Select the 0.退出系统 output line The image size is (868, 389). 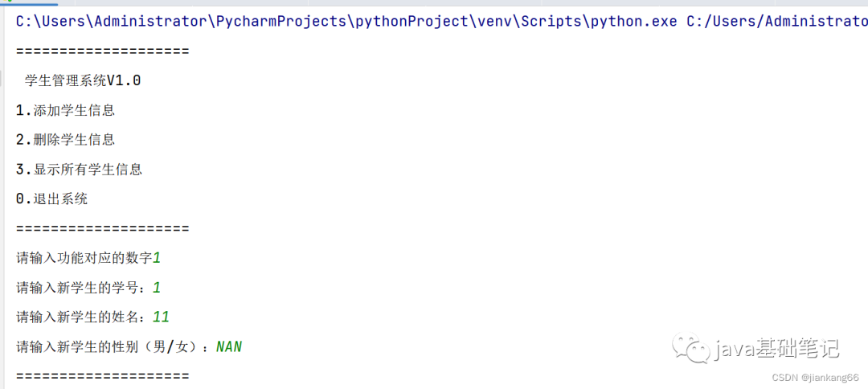(52, 199)
